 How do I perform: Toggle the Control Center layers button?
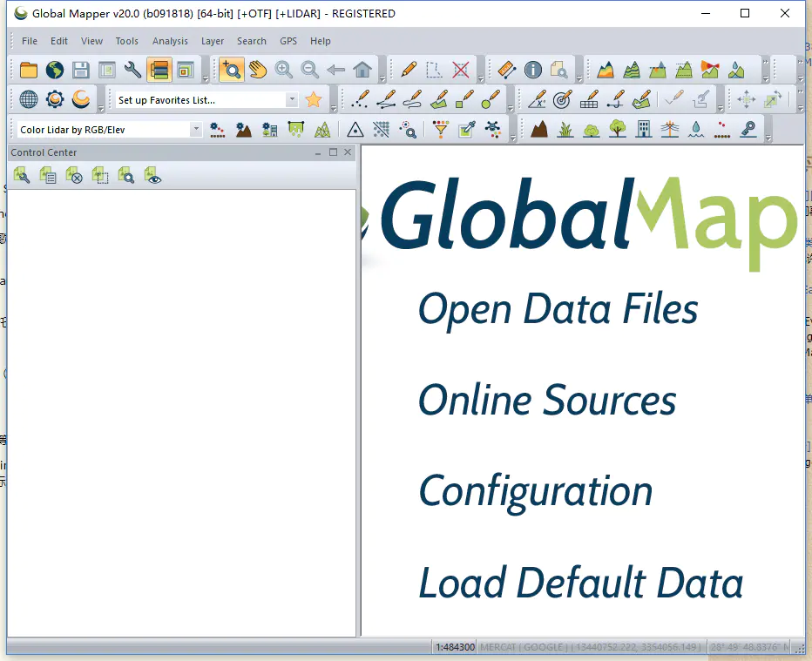[x=159, y=70]
